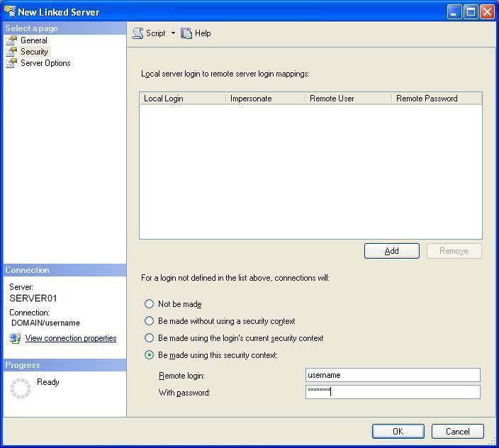The image size is (499, 448).
Task: Click the New Linked Server title icon
Action: [x=10, y=11]
